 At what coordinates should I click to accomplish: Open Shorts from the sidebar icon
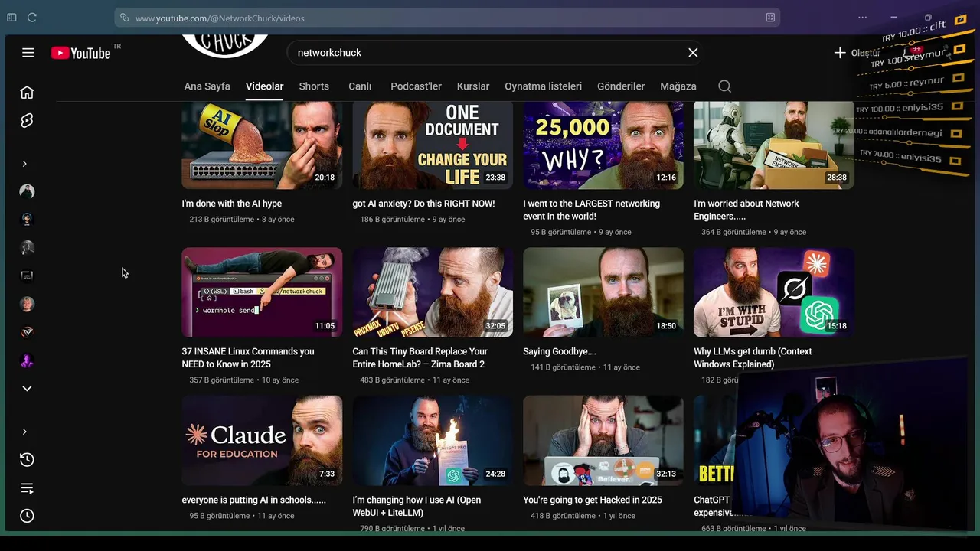27,121
